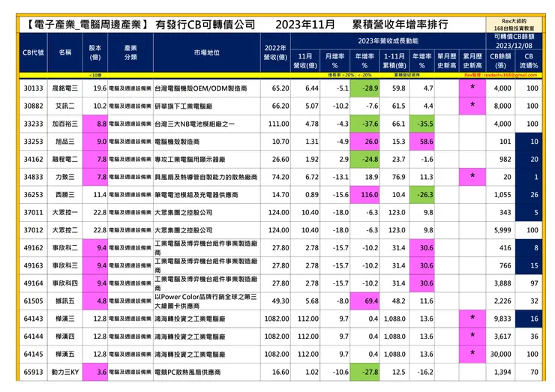The width and height of the screenshot is (555, 392).
Task: Click the green -37.6 yearly growth cell
Action: pyautogui.click(x=364, y=124)
